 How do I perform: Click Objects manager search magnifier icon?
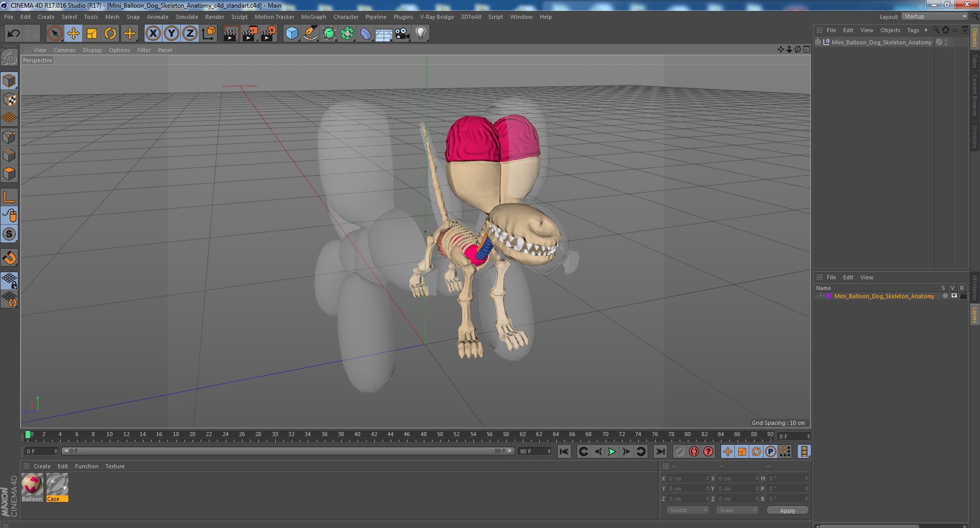click(936, 30)
